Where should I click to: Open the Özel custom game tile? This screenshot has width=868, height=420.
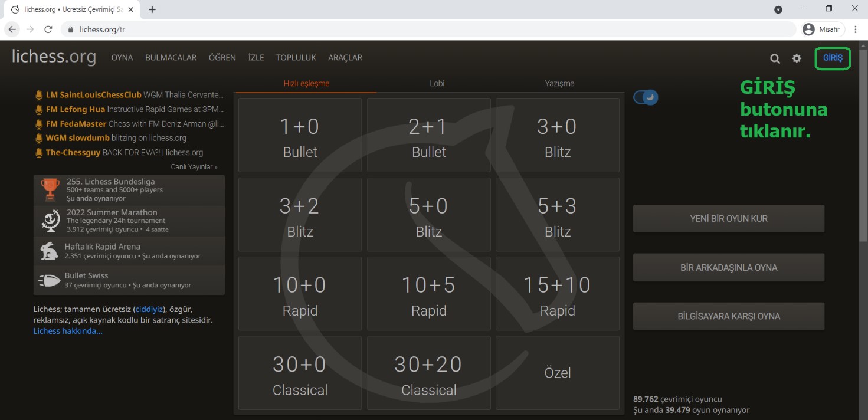(x=558, y=373)
